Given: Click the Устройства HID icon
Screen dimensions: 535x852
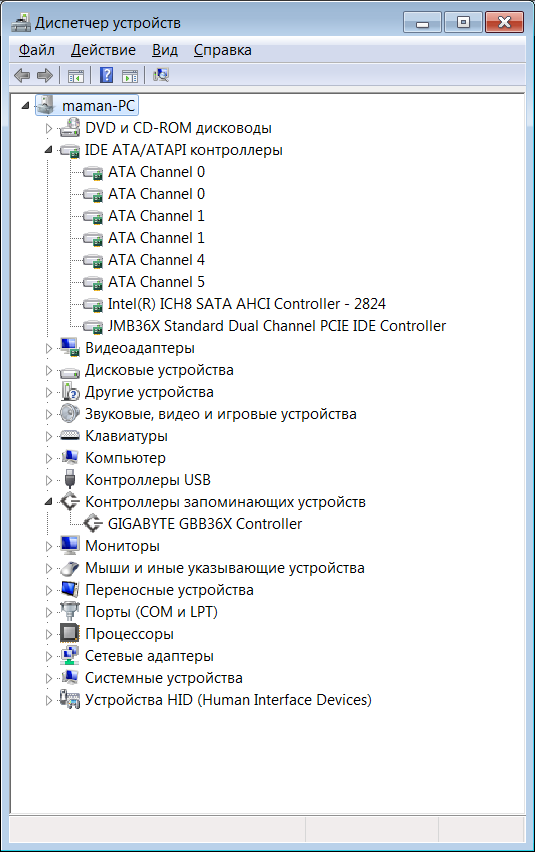Looking at the screenshot, I should click(70, 699).
